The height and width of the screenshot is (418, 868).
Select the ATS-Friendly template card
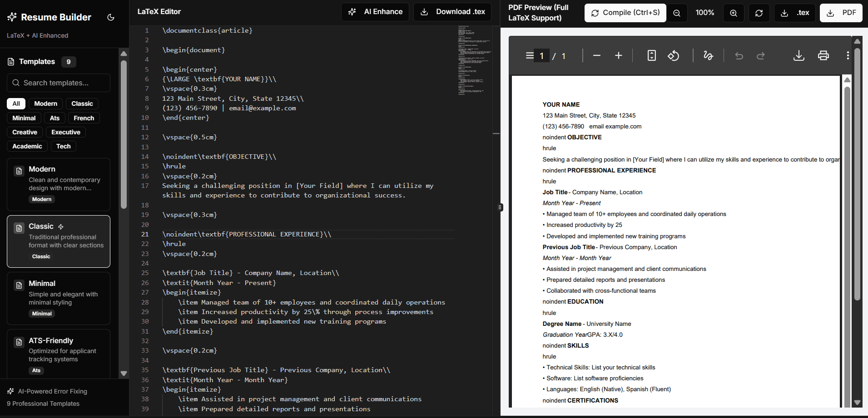[58, 354]
